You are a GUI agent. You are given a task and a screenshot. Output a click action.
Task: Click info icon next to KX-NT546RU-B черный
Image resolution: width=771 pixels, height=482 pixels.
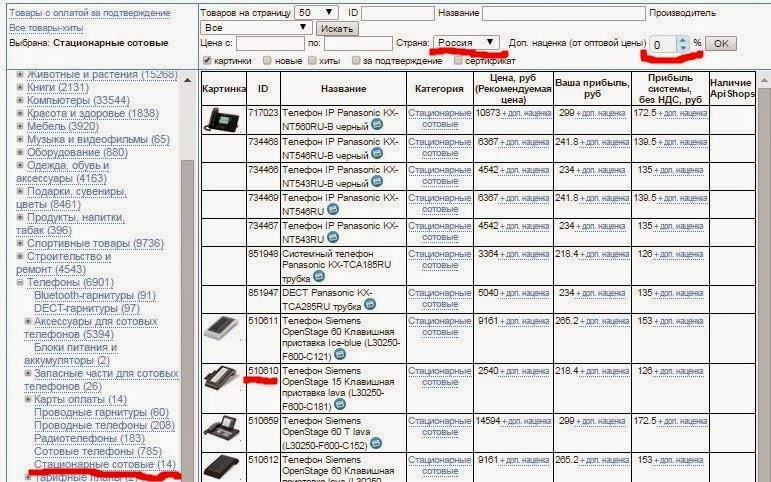[377, 153]
